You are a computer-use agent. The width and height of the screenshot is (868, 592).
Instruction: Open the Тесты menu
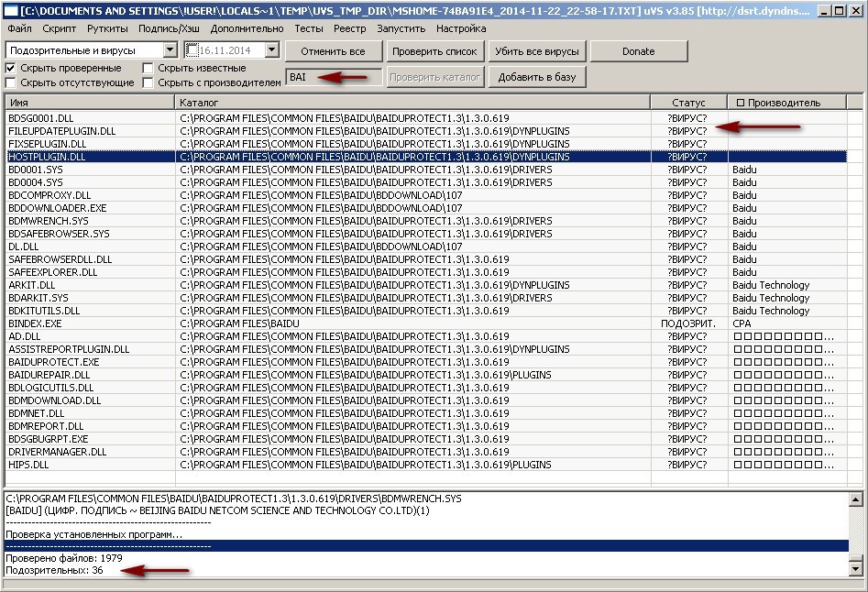tap(308, 28)
